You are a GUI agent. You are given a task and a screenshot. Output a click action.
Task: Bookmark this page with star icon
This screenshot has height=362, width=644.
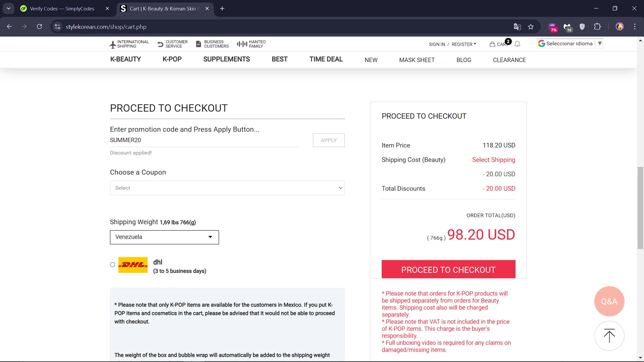point(531,27)
